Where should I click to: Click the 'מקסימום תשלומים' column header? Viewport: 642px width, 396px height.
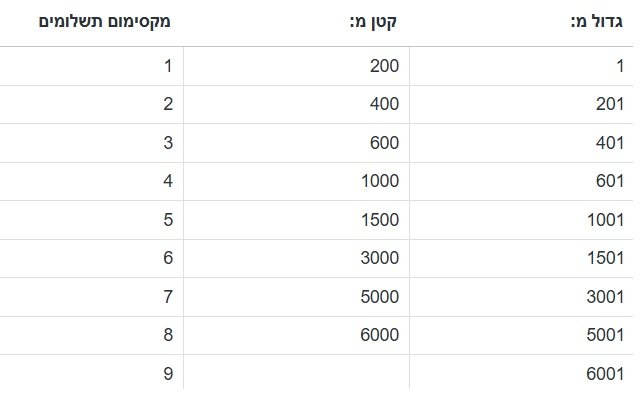point(104,22)
